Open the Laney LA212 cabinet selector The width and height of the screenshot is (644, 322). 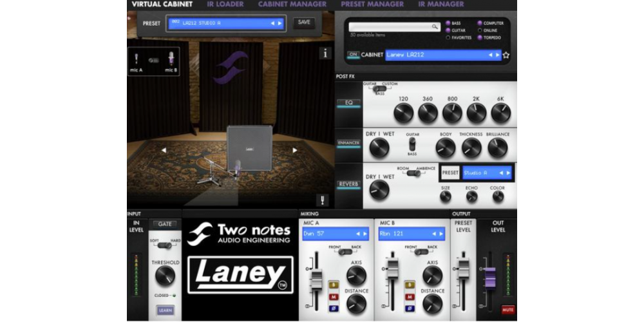pos(443,55)
